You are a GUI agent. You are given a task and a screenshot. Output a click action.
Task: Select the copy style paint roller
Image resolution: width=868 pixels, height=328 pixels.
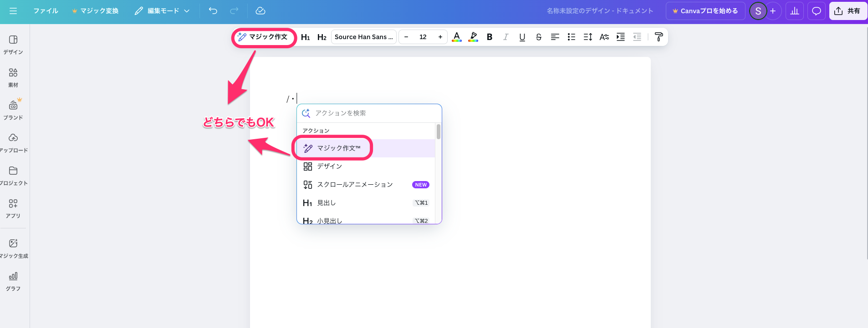[659, 37]
